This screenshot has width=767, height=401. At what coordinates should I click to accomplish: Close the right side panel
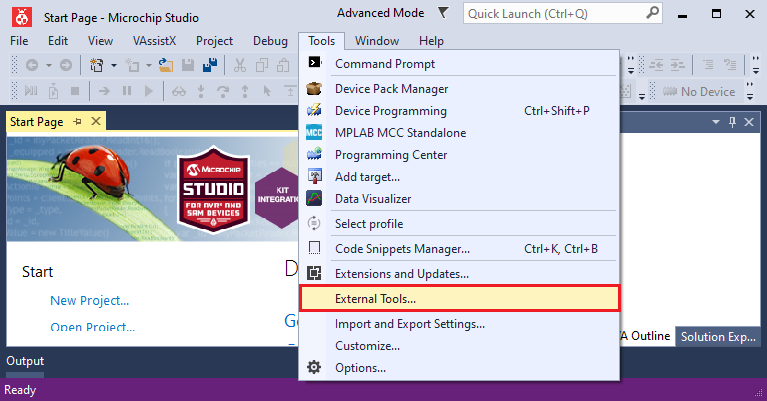749,122
